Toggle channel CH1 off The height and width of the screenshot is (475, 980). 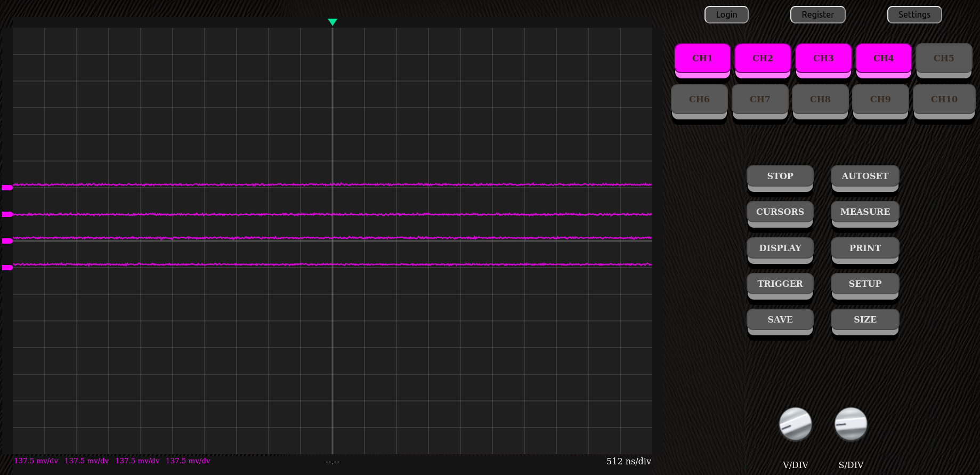pyautogui.click(x=702, y=59)
